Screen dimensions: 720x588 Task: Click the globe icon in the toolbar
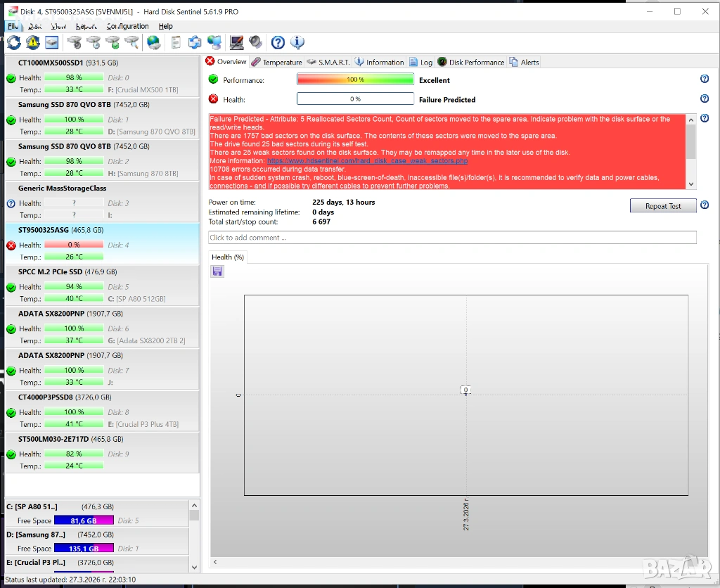coord(153,43)
